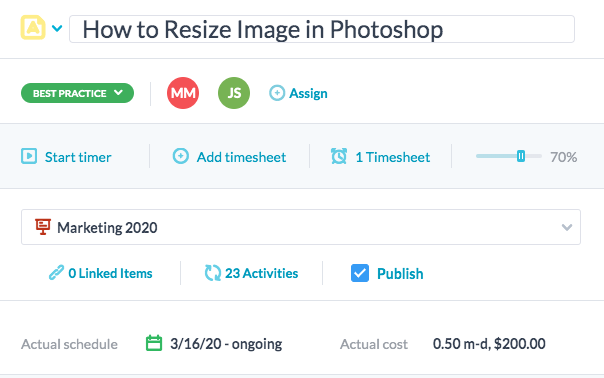604x378 pixels.
Task: Click the Marketing 2020 presentation board icon
Action: [x=43, y=227]
